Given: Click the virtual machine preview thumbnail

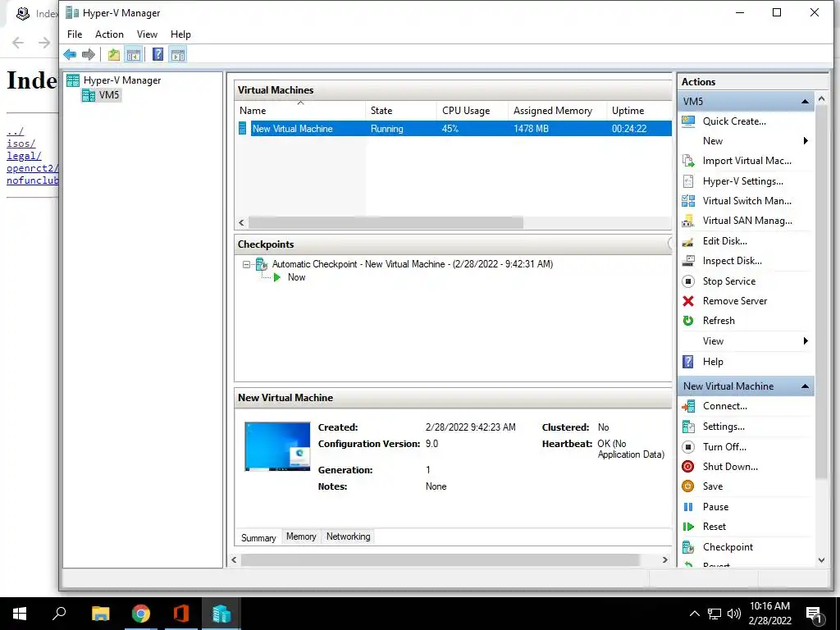Looking at the screenshot, I should (x=277, y=447).
